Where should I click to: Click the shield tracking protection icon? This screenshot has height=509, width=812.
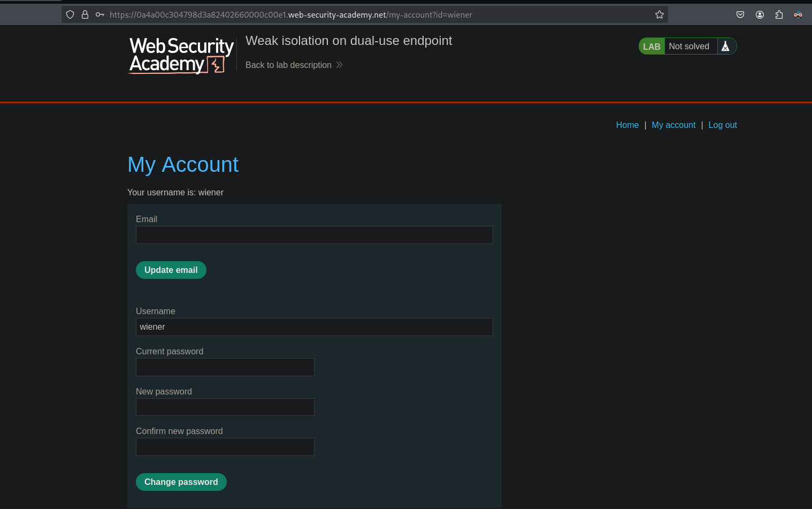(70, 14)
